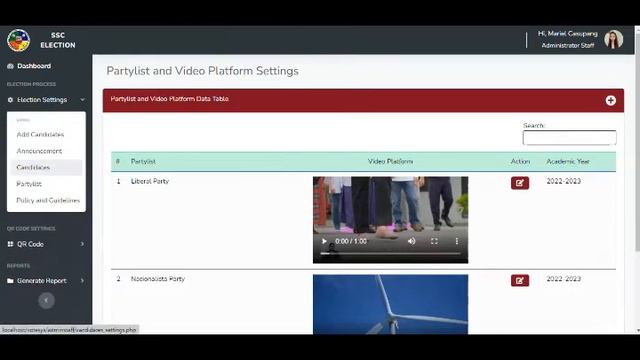Sort by Video Platform column header

coord(390,162)
